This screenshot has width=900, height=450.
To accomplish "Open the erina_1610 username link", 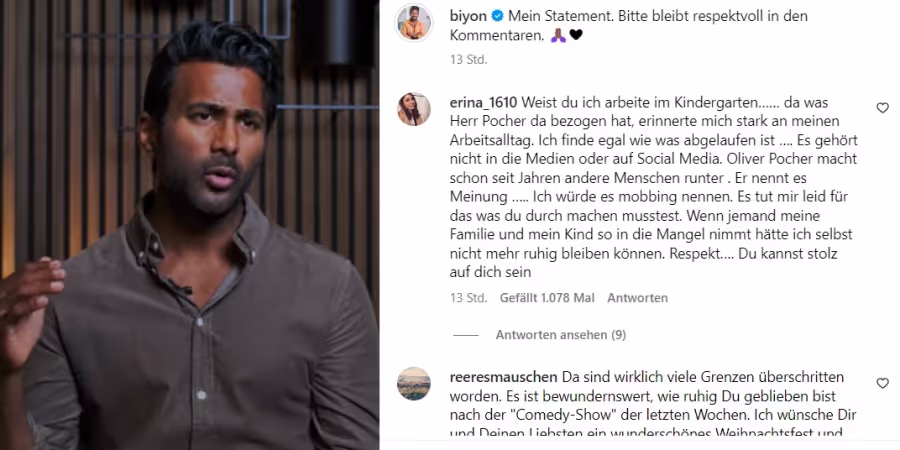I will pyautogui.click(x=483, y=103).
